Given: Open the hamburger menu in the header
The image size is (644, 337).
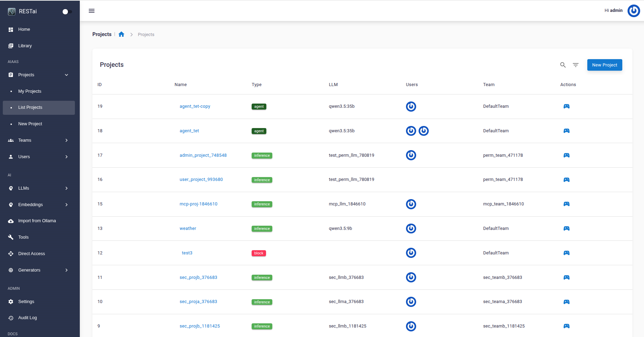Looking at the screenshot, I should pos(92,11).
